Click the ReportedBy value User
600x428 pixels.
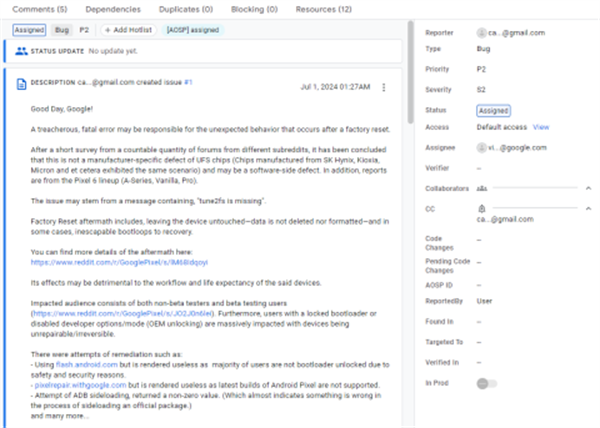(484, 301)
